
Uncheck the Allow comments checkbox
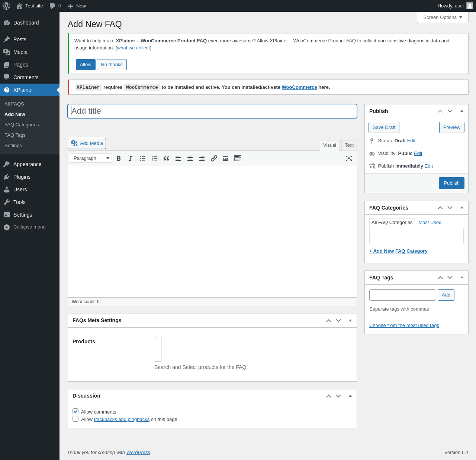click(x=75, y=411)
